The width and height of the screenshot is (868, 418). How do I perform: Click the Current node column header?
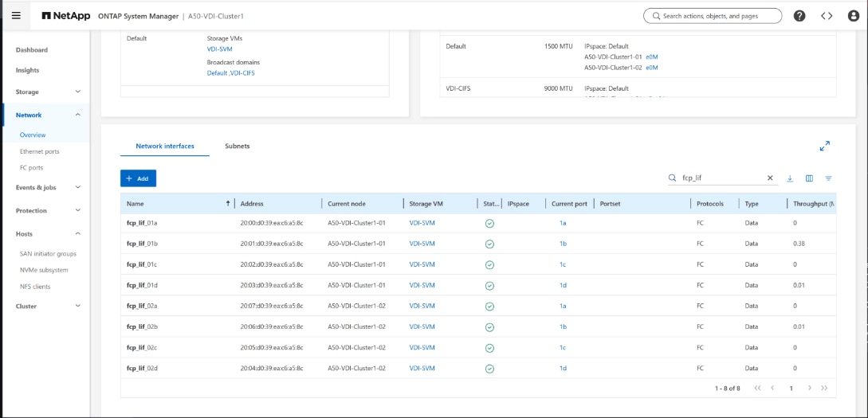tap(347, 204)
